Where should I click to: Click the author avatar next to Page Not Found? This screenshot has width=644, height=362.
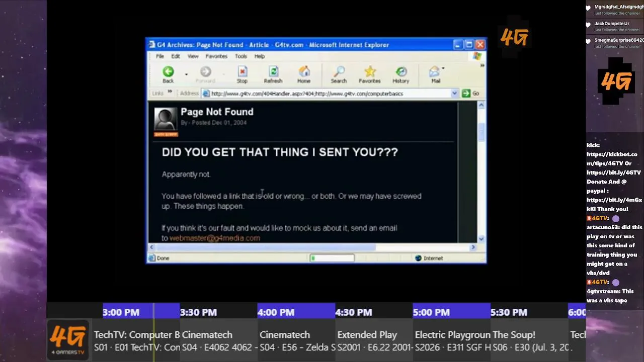[x=166, y=119]
